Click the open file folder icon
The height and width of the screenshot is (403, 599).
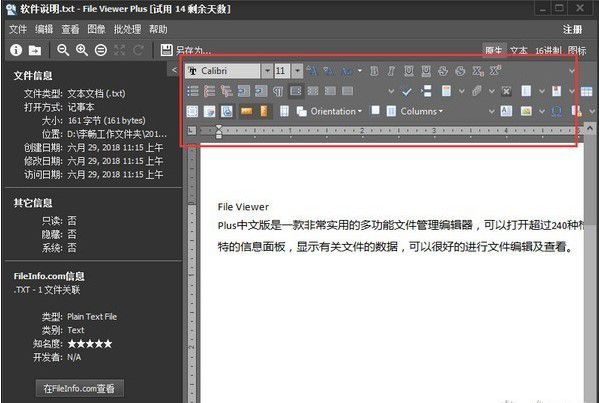pos(35,50)
